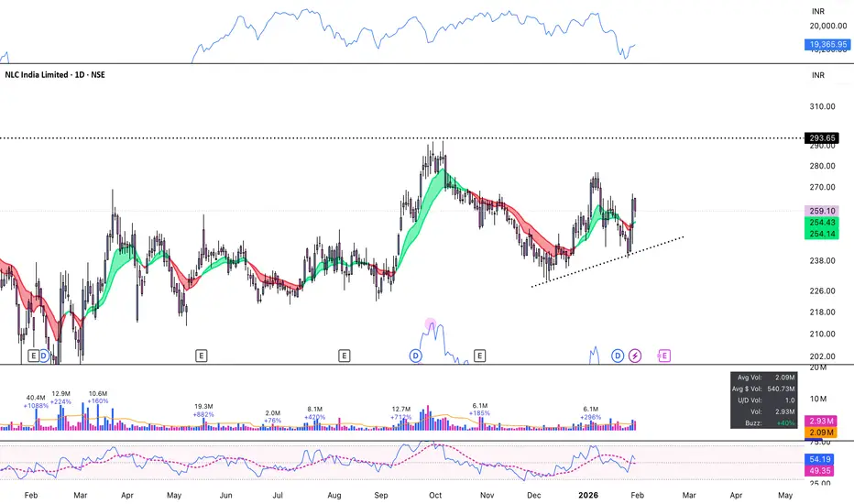Click the Buzz +40% row
Viewport: 854px width, 504px height.
pos(764,423)
